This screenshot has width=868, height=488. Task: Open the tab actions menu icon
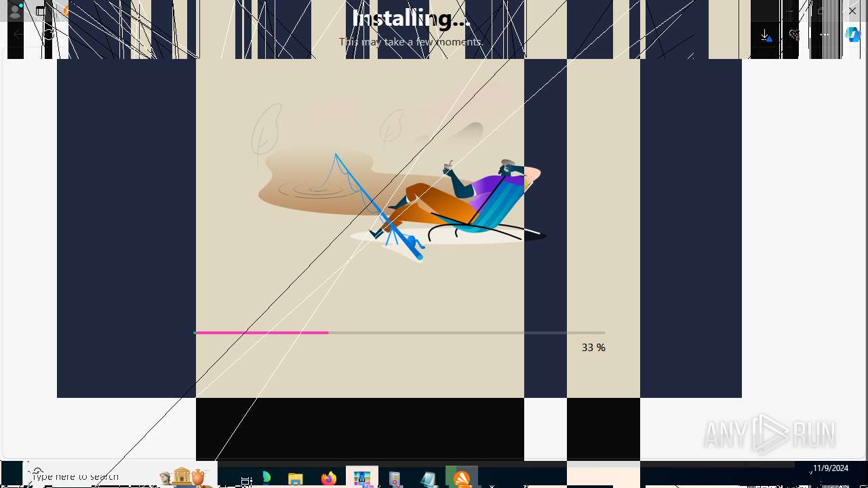tap(41, 11)
